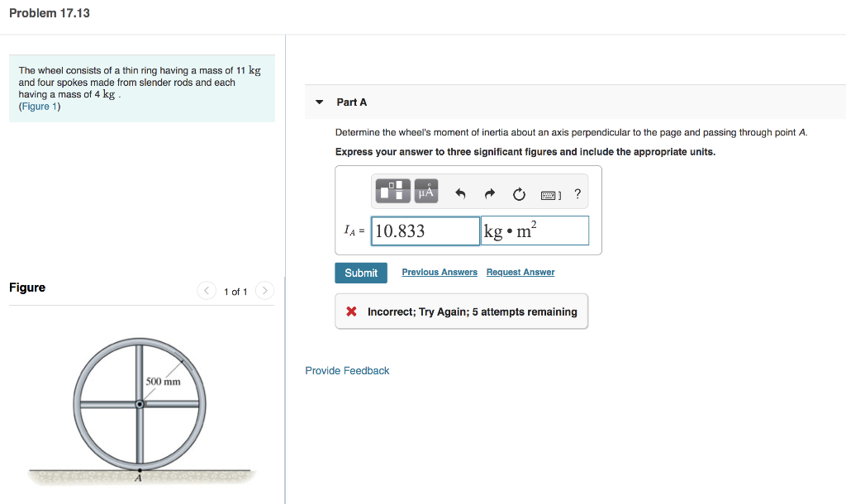This screenshot has height=504, width=846.
Task: Click the question mark help icon
Action: point(577,193)
